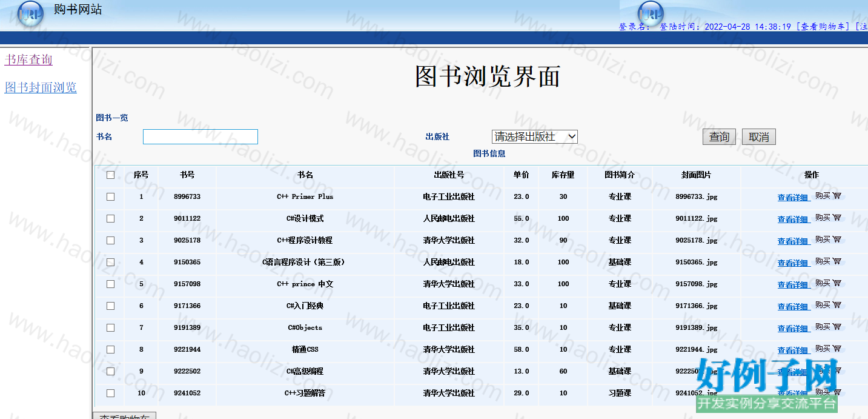Toggle the select-all checkbox in table header
This screenshot has height=419, width=868.
tap(110, 175)
